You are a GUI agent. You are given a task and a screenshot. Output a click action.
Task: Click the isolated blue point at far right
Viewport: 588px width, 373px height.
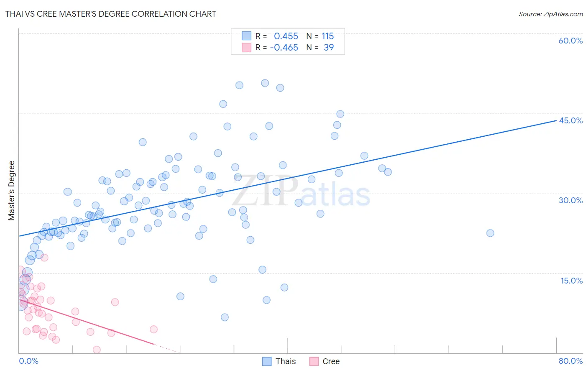(490, 233)
